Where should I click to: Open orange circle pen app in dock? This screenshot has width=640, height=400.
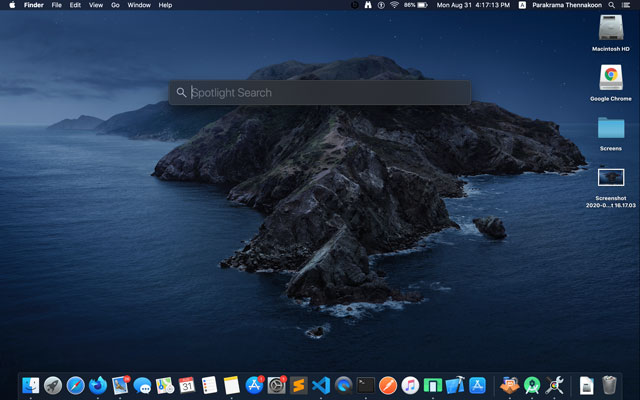388,385
